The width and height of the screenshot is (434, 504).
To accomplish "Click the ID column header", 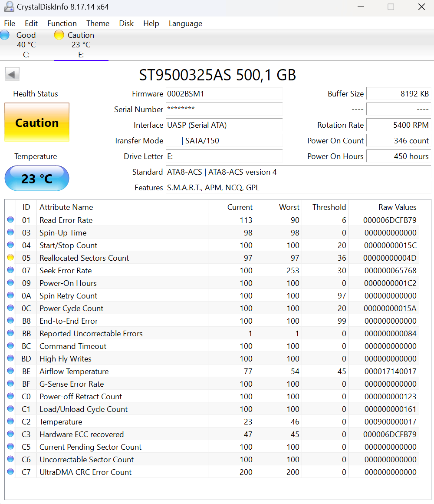I will [26, 207].
